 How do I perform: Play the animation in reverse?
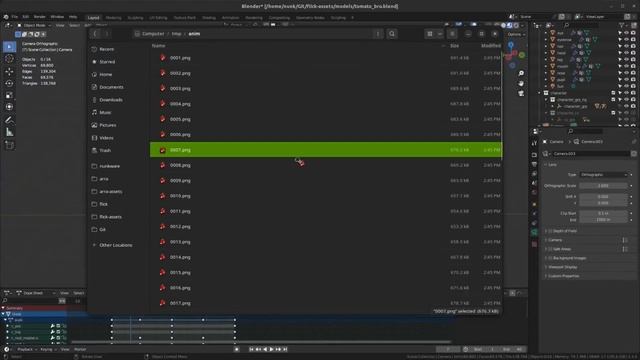click(265, 349)
